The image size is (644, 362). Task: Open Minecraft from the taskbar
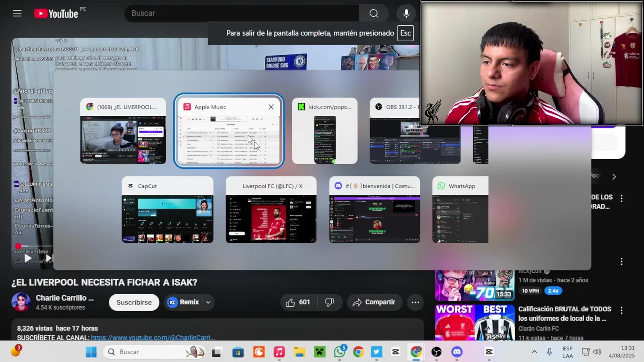pos(319,352)
